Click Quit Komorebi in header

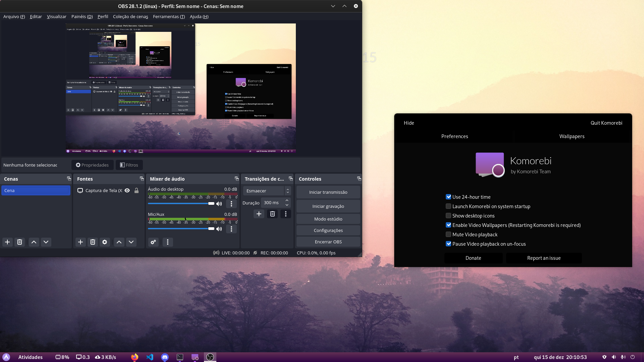tap(606, 123)
